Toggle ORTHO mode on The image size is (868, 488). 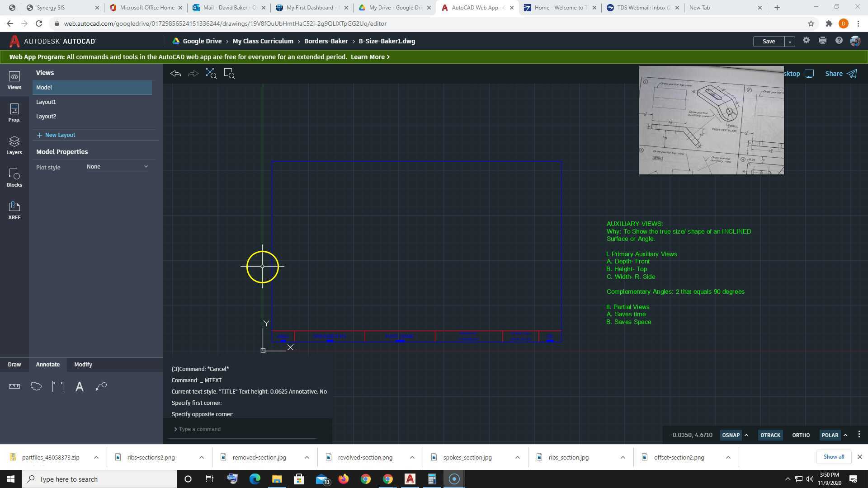(801, 435)
